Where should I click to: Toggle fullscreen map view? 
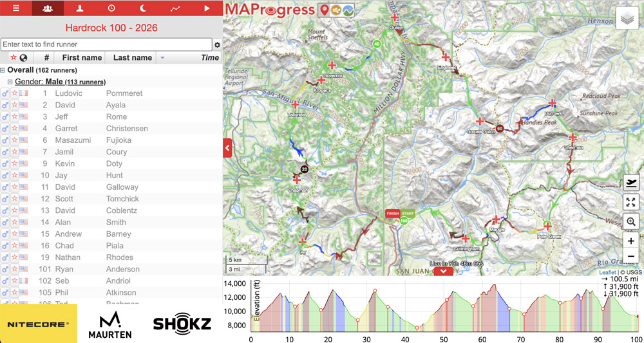click(631, 202)
